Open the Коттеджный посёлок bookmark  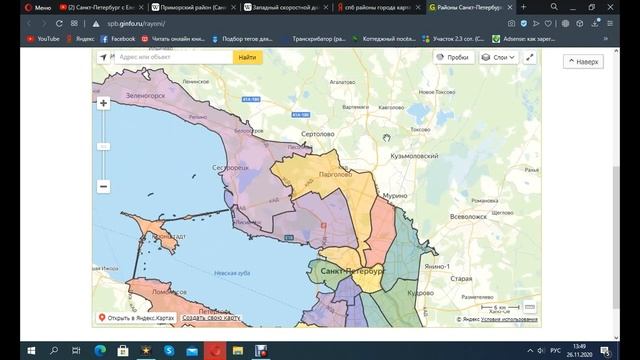[384, 39]
